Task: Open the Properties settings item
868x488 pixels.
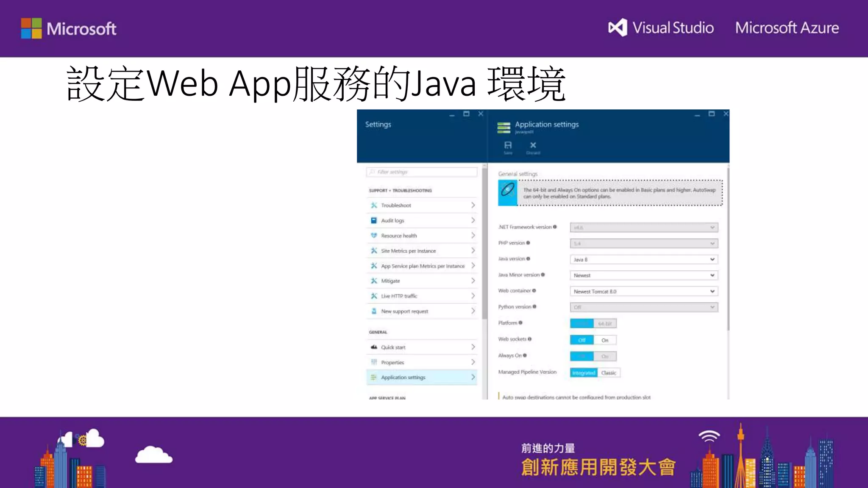Action: point(422,362)
